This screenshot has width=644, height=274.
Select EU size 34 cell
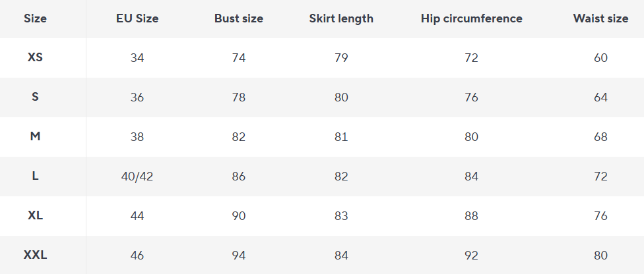(137, 58)
